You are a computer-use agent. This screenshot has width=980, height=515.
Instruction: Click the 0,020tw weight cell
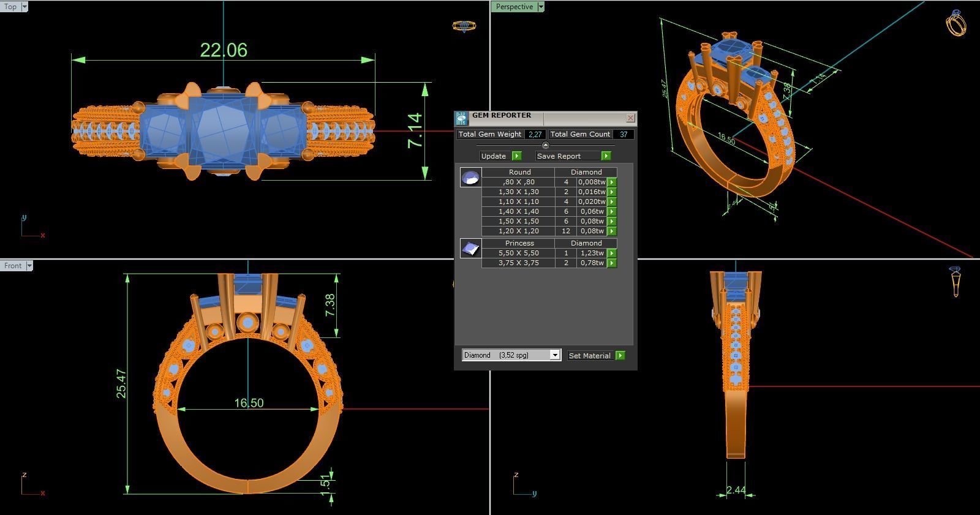(592, 201)
